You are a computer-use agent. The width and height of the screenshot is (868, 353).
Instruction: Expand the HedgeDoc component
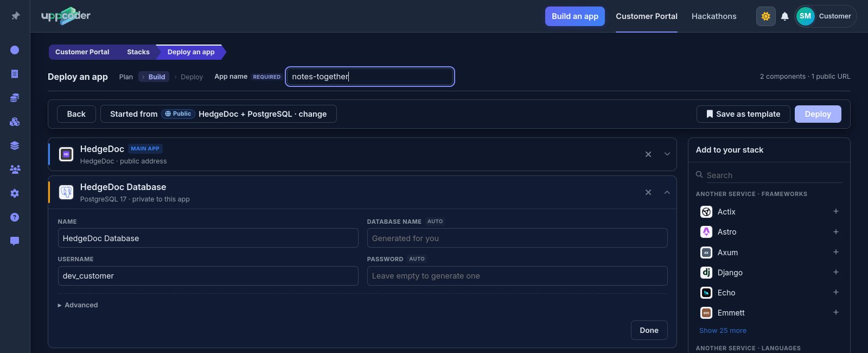(667, 154)
